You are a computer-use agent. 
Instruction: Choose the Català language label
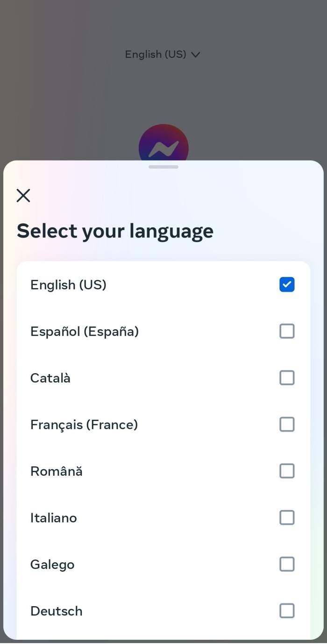coord(50,378)
